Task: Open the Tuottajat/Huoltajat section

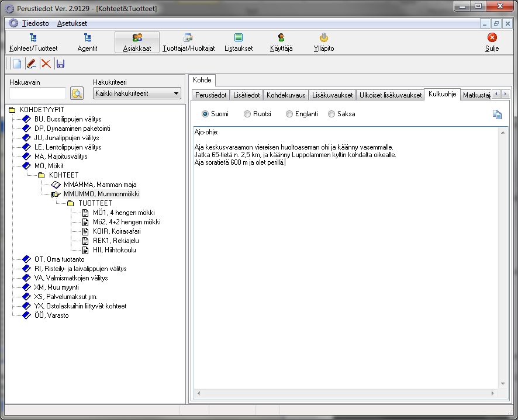Action: [x=189, y=42]
